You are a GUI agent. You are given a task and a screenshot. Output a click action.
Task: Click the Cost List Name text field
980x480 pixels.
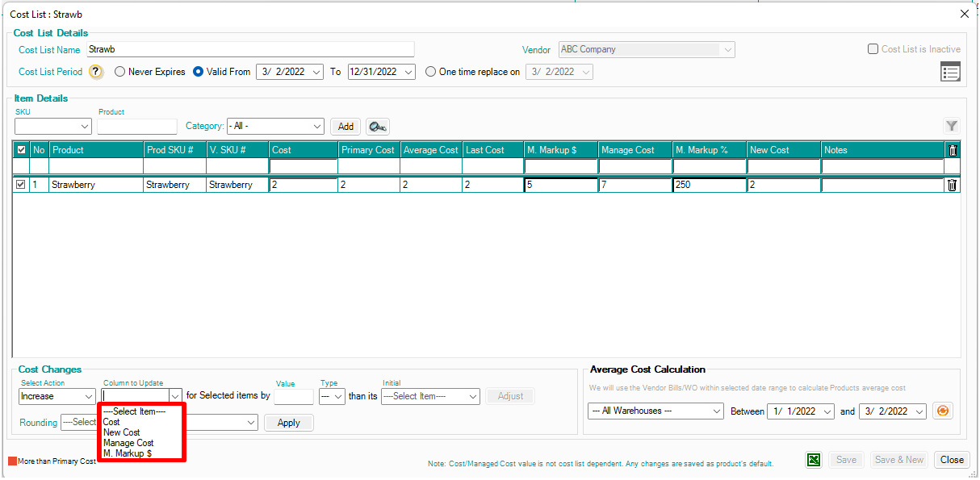point(249,49)
